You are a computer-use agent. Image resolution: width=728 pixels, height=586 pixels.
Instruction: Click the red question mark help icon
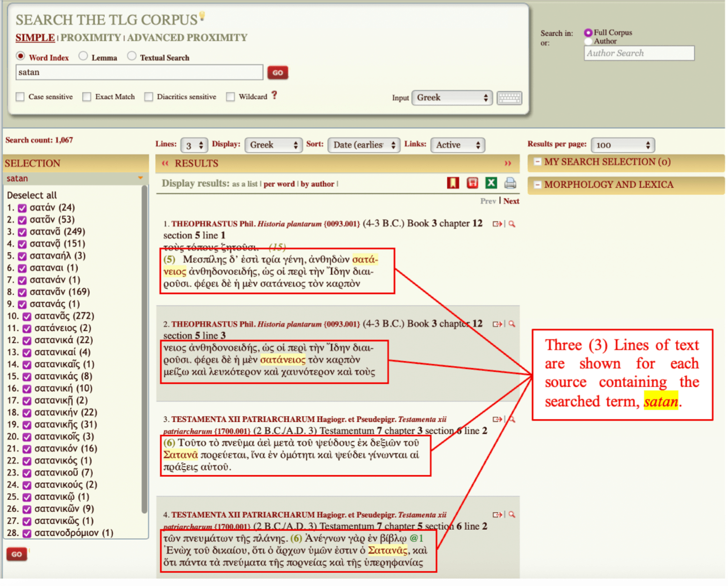(275, 96)
